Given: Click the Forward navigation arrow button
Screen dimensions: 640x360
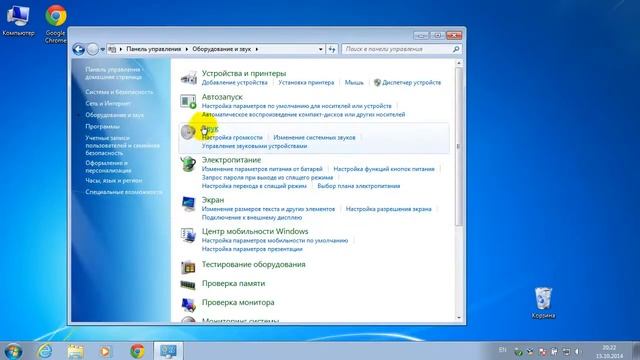Looking at the screenshot, I should (93, 49).
